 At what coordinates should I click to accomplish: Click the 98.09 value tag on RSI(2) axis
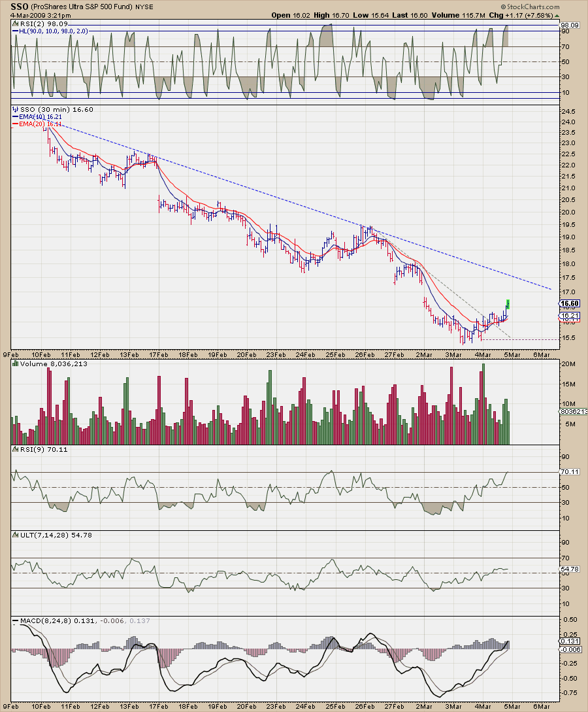pos(570,25)
